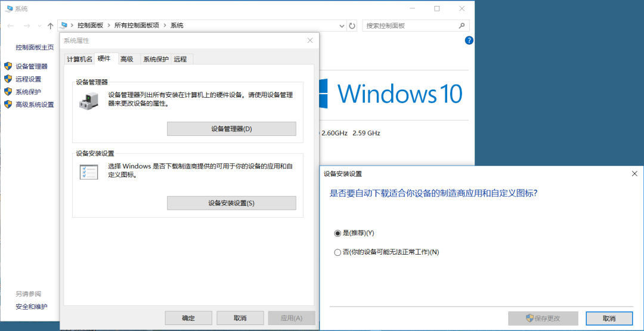644x331 pixels.
Task: Click 取消 in System Properties dialog
Action: [240, 318]
